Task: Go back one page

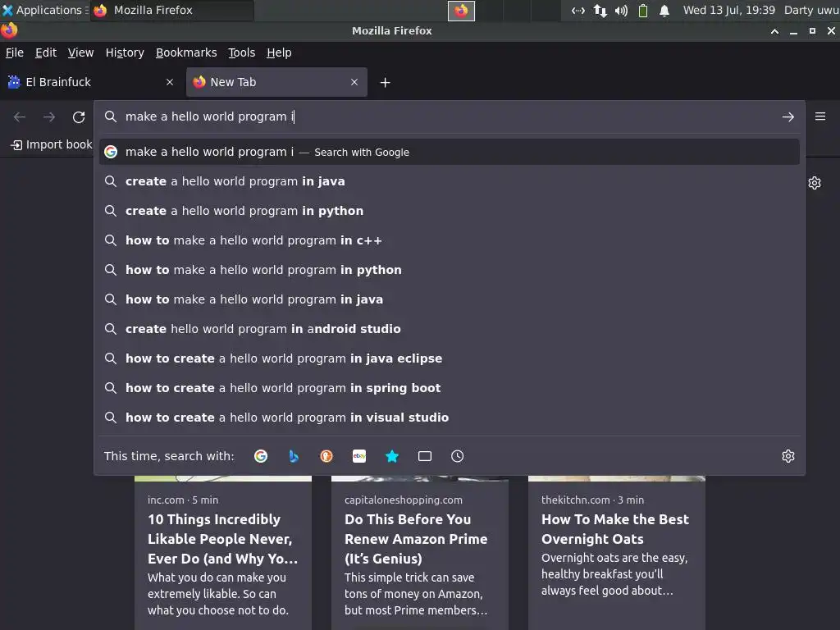Action: tap(20, 116)
